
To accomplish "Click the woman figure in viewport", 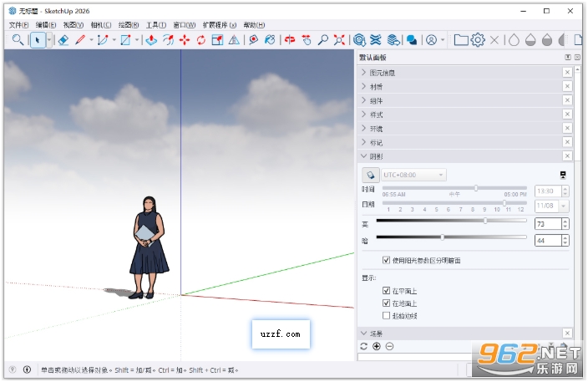I will pos(149,247).
